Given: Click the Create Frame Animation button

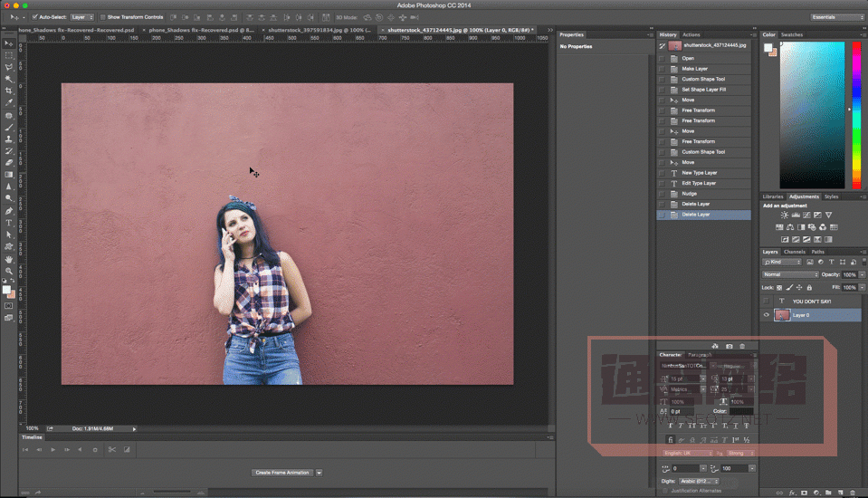Looking at the screenshot, I should (x=281, y=473).
